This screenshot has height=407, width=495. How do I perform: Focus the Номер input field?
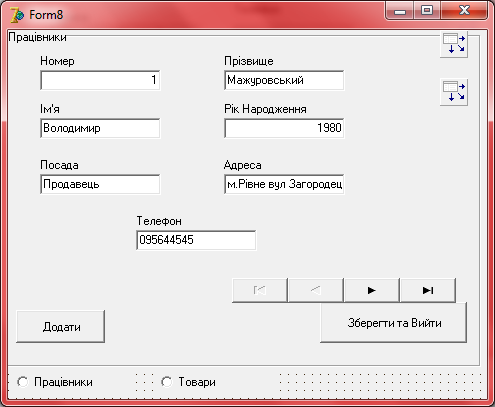click(x=100, y=80)
